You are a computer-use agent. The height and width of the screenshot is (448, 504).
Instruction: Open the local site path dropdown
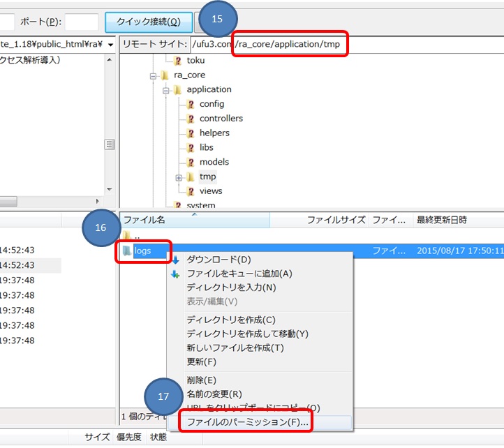111,45
